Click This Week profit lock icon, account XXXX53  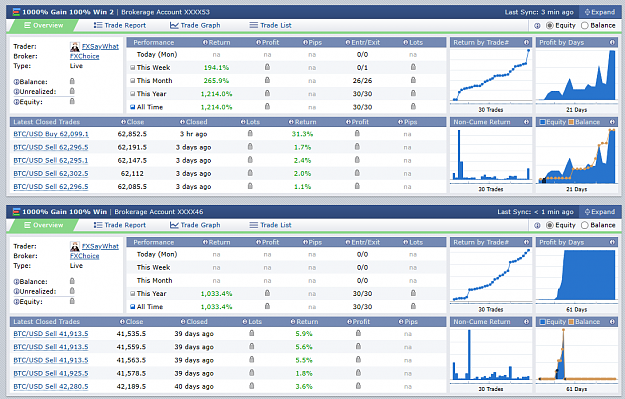point(267,67)
